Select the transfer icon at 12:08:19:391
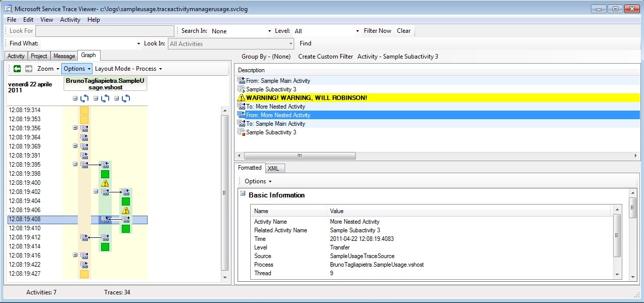The height and width of the screenshot is (303, 644). click(84, 156)
